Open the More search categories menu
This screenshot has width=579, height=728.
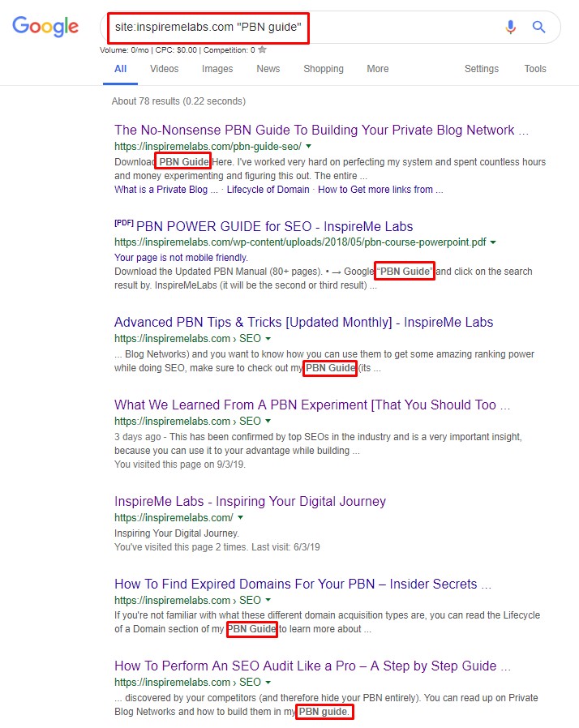point(378,69)
